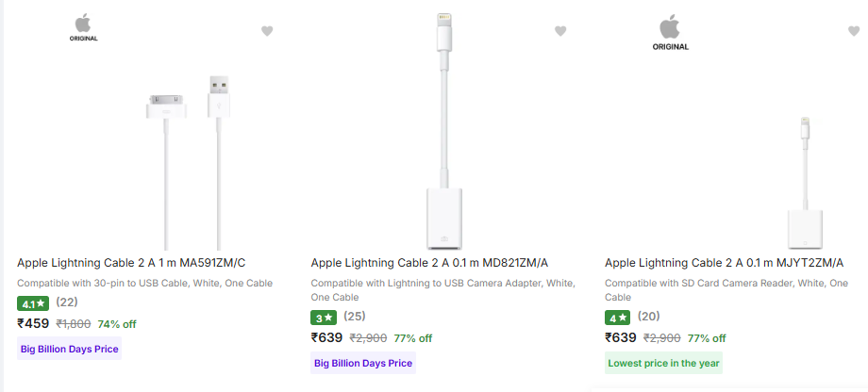Open the Apple Lightning Cable MA591ZM/C title link
The height and width of the screenshot is (392, 868).
131,263
